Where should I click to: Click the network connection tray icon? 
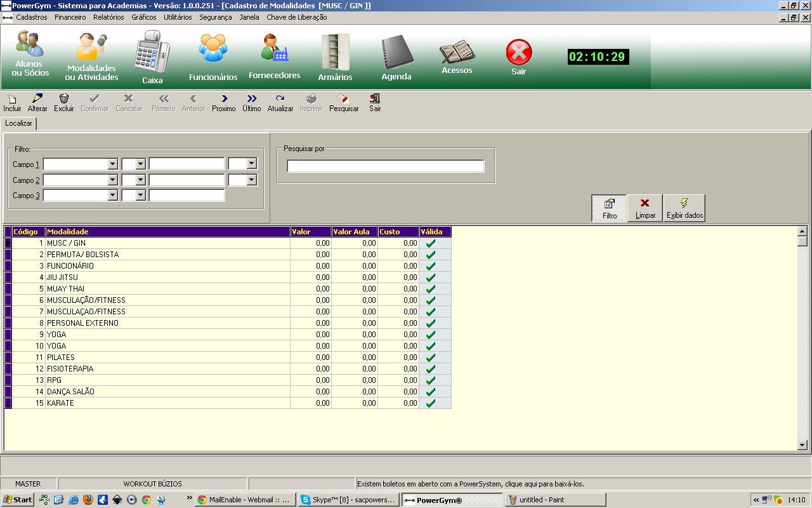766,500
